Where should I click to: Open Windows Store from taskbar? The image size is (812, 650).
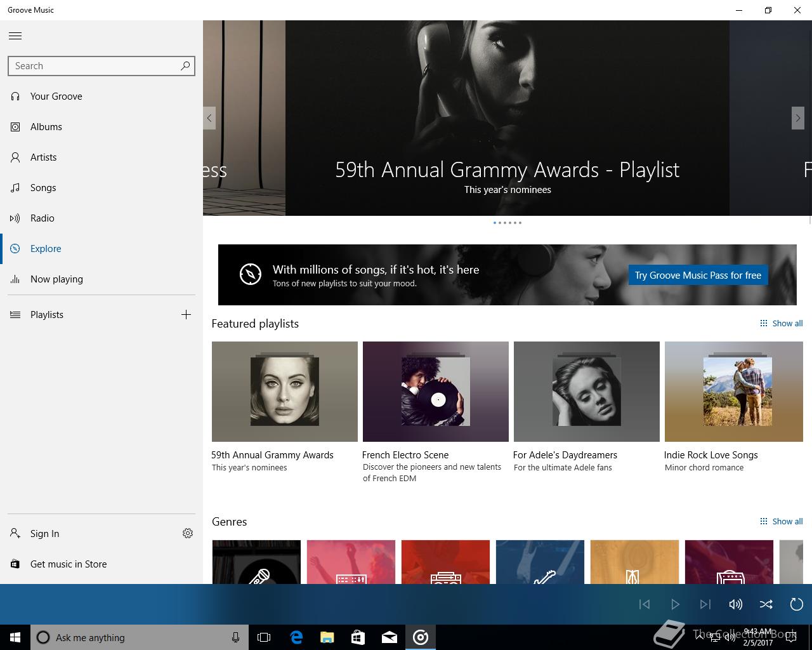point(358,637)
